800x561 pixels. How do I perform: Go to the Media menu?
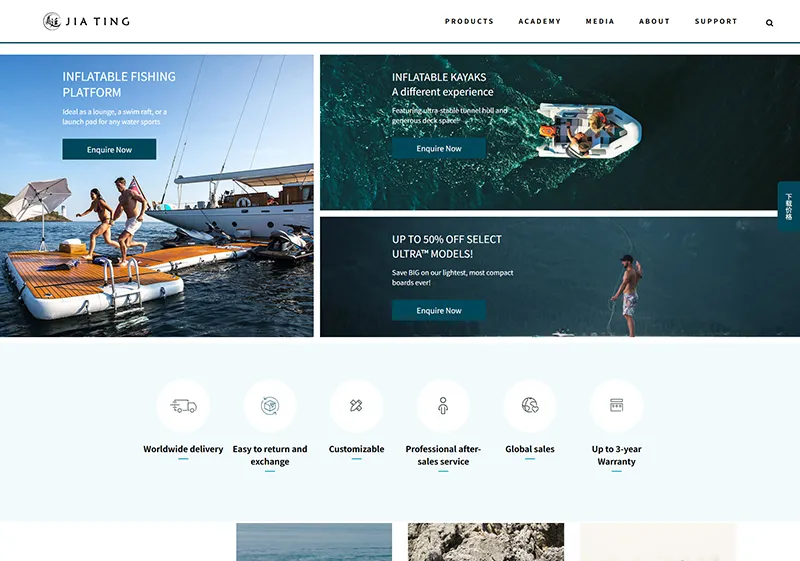pyautogui.click(x=600, y=21)
